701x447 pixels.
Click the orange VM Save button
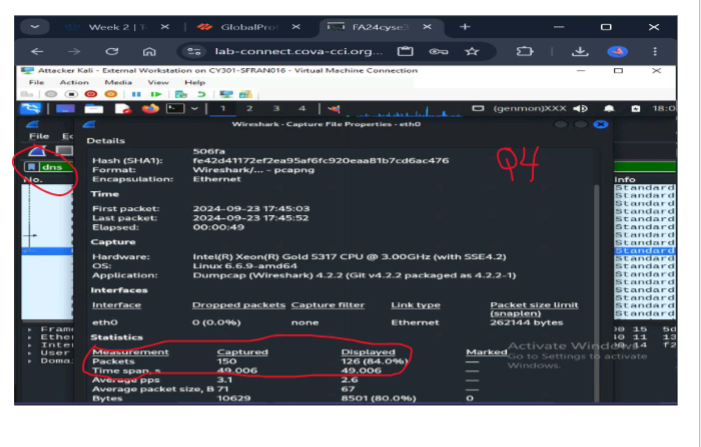tap(111, 94)
